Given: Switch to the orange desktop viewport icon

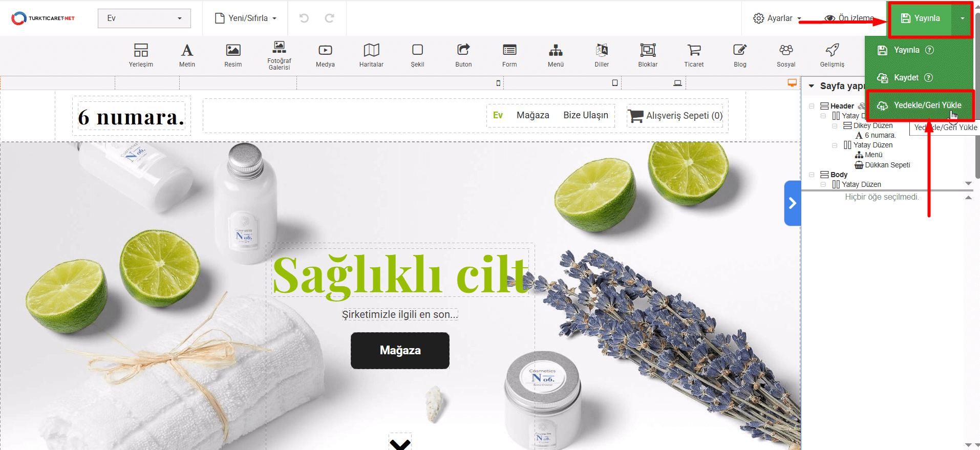Looking at the screenshot, I should (x=792, y=82).
